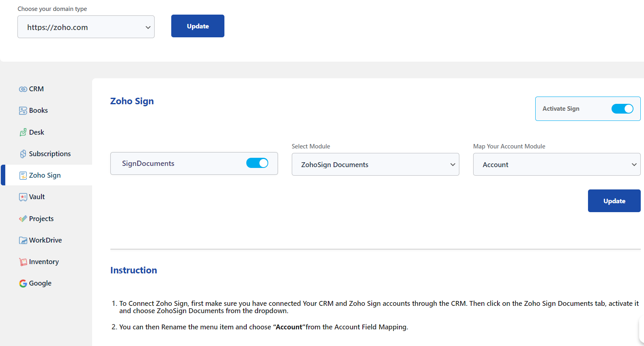Open the Desk menu item
The width and height of the screenshot is (644, 346).
46,132
